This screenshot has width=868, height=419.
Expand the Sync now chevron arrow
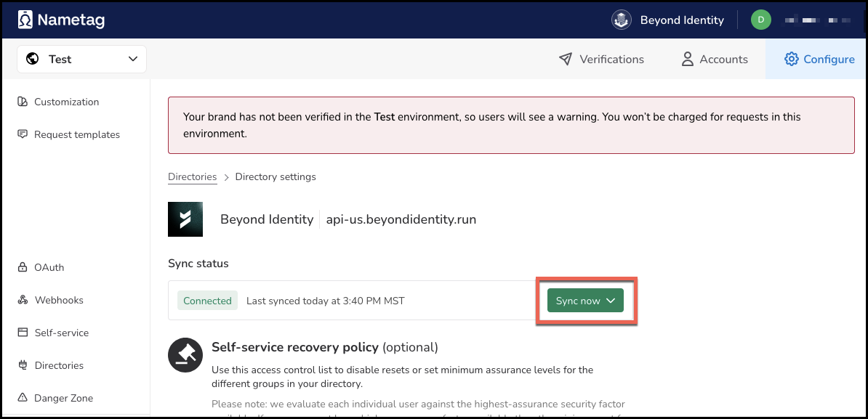coord(611,301)
